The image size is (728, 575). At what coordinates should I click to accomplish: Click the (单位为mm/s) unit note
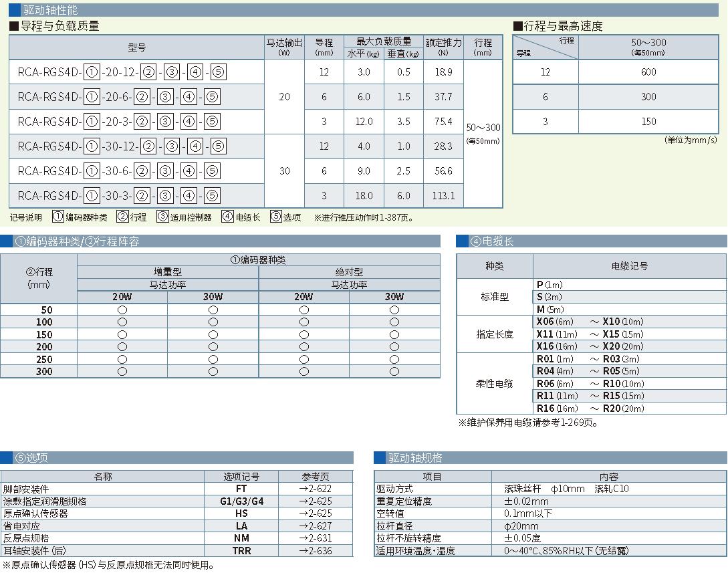point(691,140)
